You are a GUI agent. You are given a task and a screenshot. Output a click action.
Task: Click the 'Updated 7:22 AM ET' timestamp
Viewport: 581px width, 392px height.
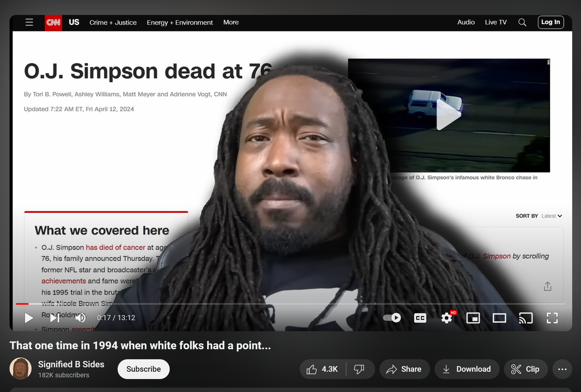pyautogui.click(x=79, y=109)
